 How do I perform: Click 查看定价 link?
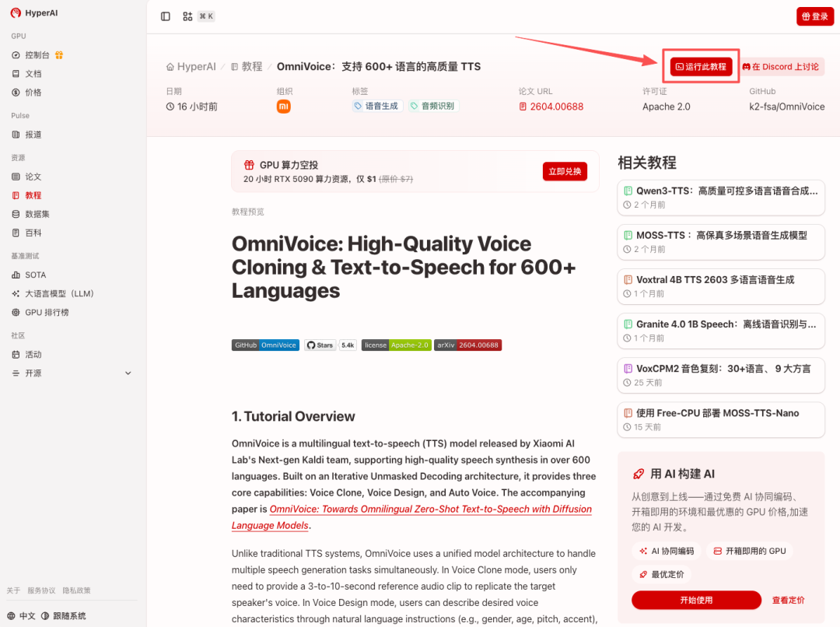(x=788, y=601)
